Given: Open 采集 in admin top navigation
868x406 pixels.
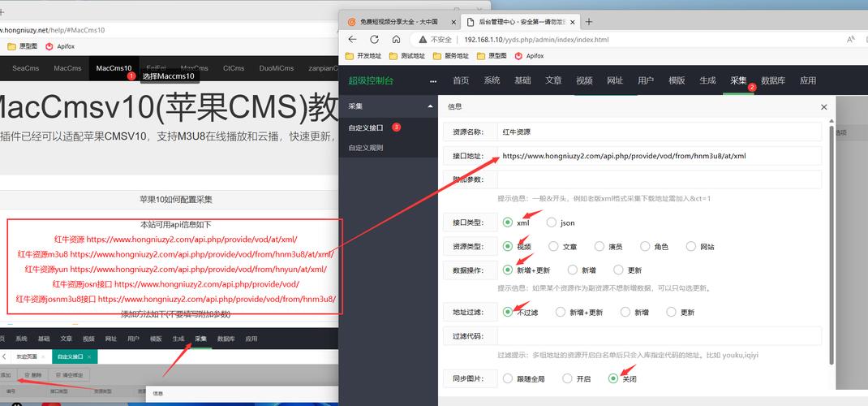Looking at the screenshot, I should [x=738, y=80].
